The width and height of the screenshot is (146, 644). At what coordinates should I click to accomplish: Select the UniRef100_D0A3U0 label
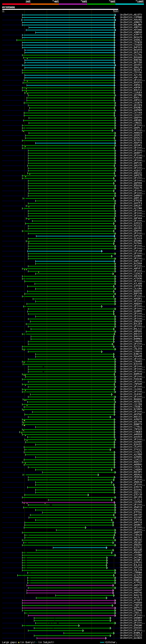131,628
